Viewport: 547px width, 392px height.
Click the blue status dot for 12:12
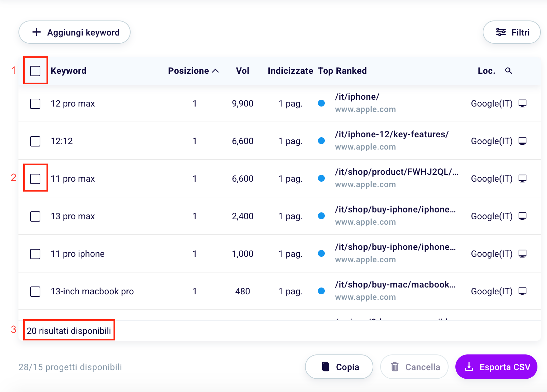[321, 141]
